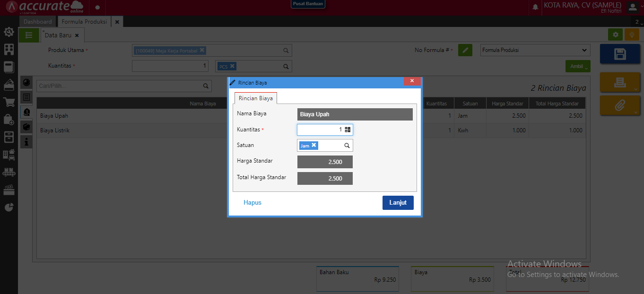
Task: Click the Harga Standar column header
Action: (x=507, y=104)
